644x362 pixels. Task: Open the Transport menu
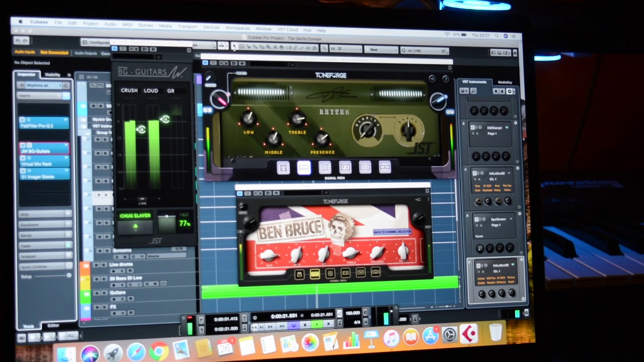tap(187, 27)
